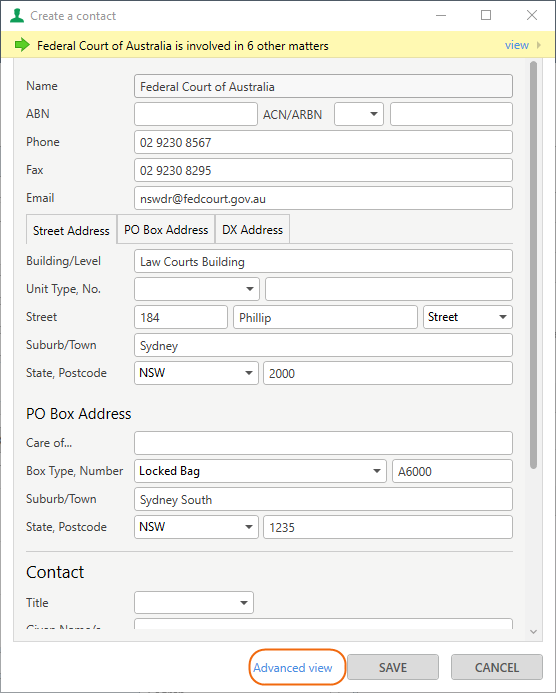Click the Suburb/Town field 'Sydney'

[324, 345]
